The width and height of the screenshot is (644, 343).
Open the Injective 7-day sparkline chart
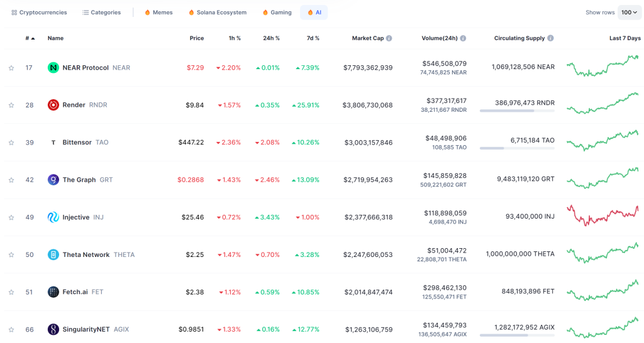pyautogui.click(x=602, y=216)
